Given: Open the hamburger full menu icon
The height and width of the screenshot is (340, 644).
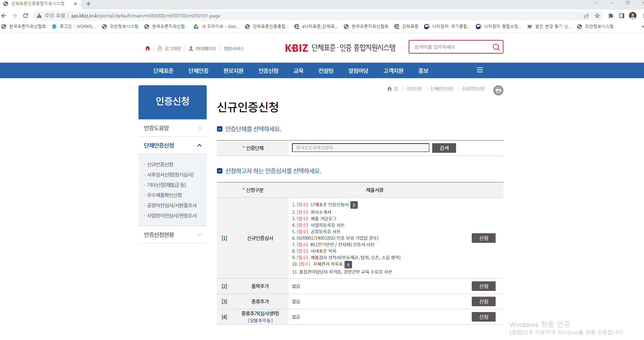Looking at the screenshot, I should point(480,70).
